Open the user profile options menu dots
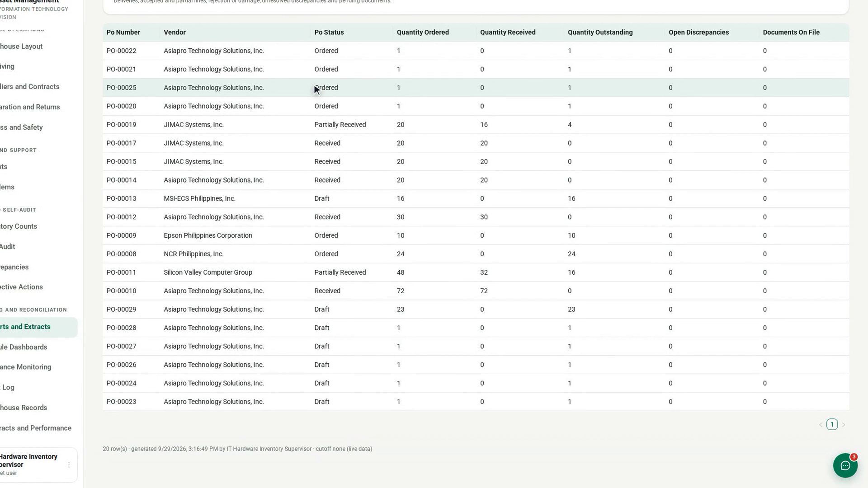 click(x=69, y=465)
